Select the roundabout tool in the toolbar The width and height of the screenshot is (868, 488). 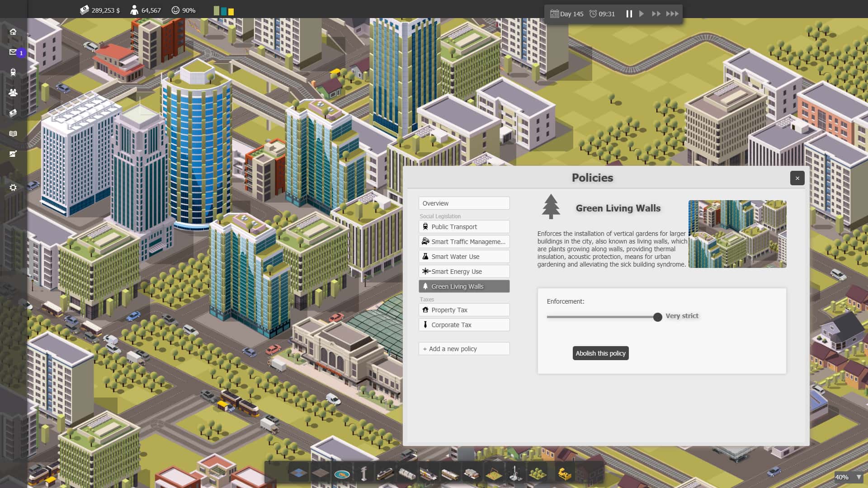(342, 474)
